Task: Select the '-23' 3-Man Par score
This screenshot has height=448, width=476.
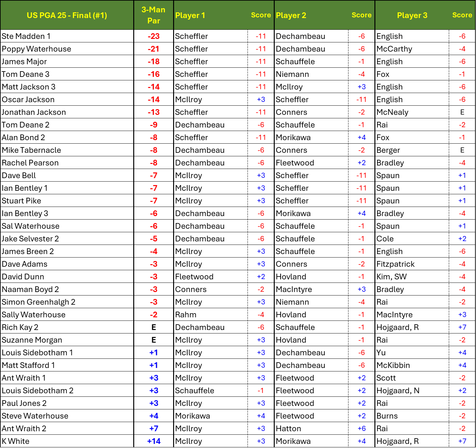Action: click(x=153, y=36)
